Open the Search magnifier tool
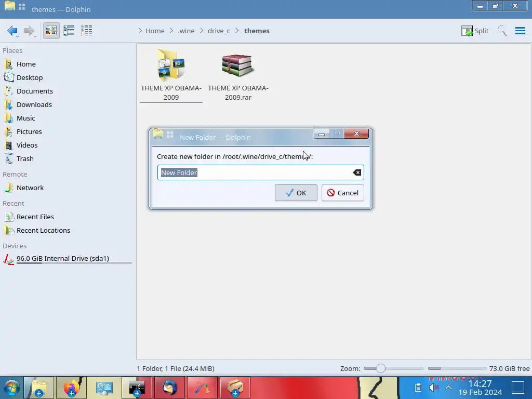The image size is (532, 399). tap(502, 31)
